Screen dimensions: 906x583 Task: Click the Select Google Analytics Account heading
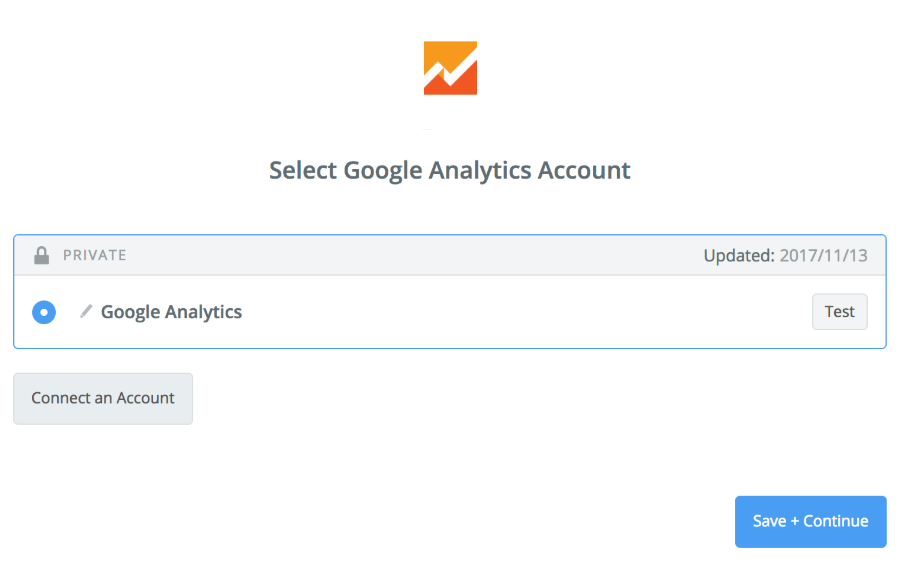(x=450, y=170)
